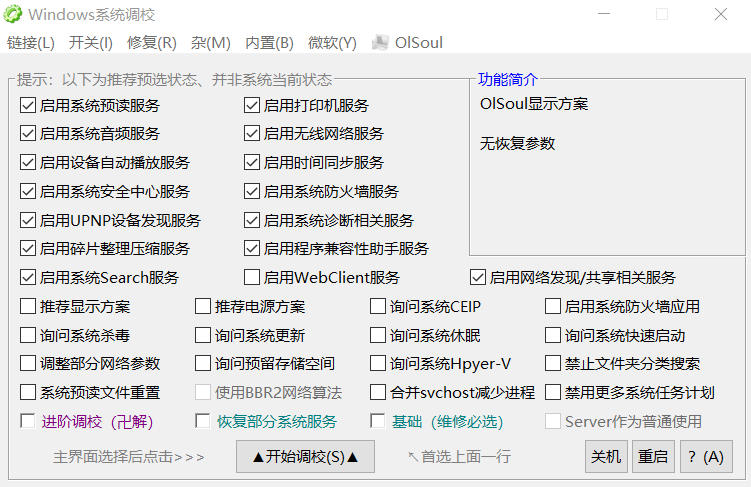Image resolution: width=751 pixels, height=487 pixels.
Task: Check 询问系统Hpyer-V
Action: coord(378,363)
